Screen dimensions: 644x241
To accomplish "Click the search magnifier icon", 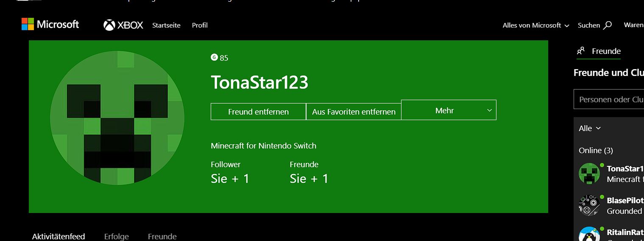I will [x=608, y=25].
